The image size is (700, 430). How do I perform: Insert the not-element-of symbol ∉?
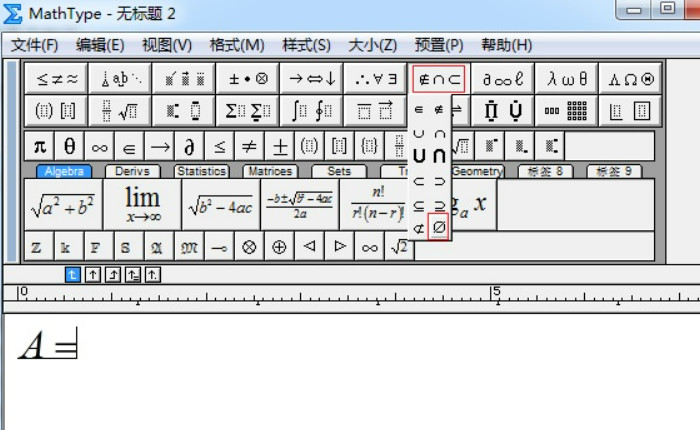(x=439, y=109)
